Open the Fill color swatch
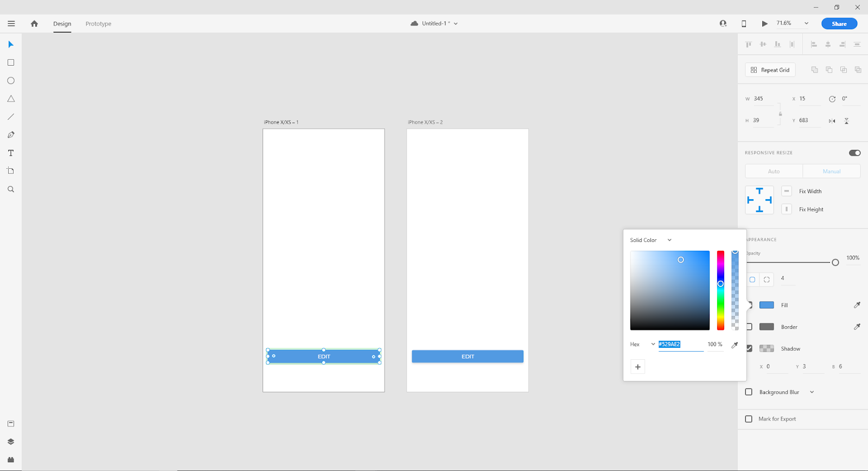This screenshot has height=471, width=868. pos(767,305)
